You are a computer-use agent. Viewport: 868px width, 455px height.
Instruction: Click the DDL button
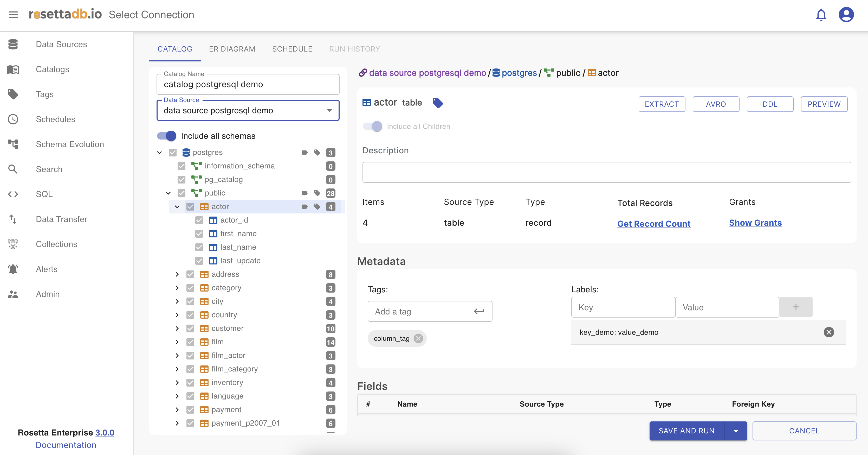770,104
